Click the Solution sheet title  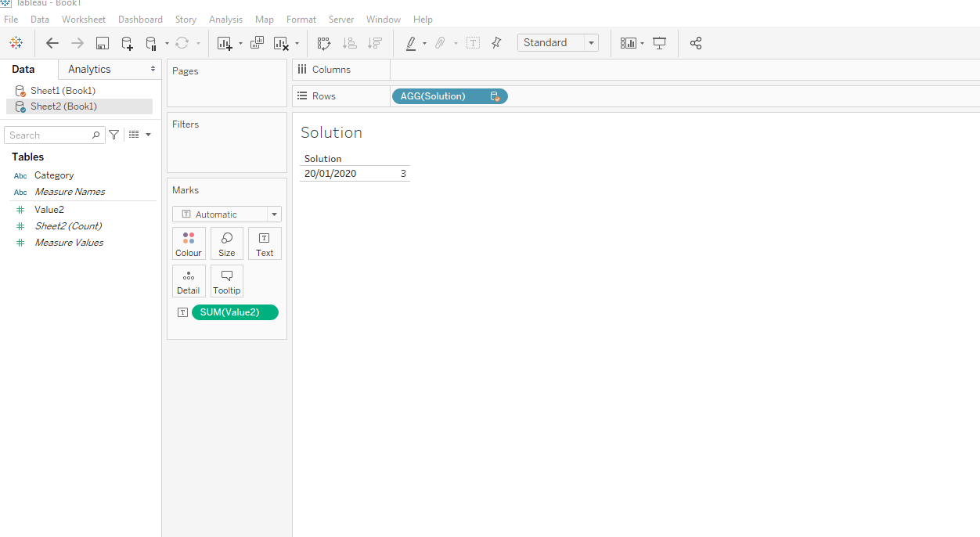[x=331, y=132]
